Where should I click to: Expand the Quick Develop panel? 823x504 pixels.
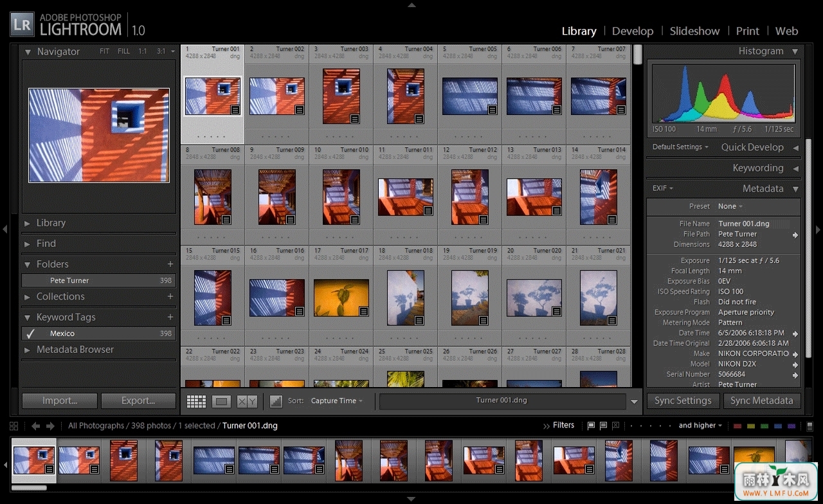click(795, 147)
